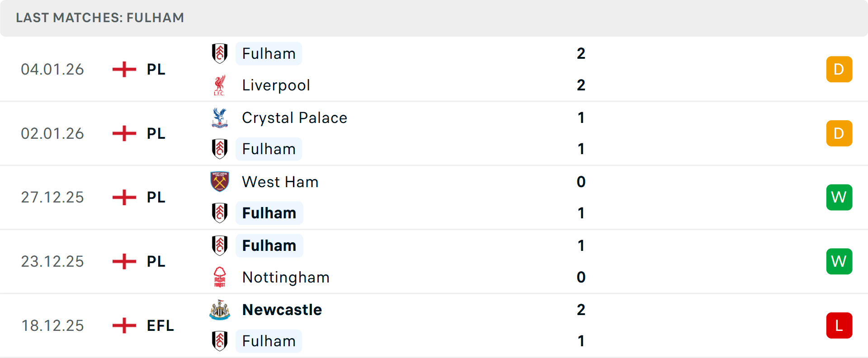Click the EFL competition label
Viewport: 868px width, 358px height.
[x=160, y=325]
